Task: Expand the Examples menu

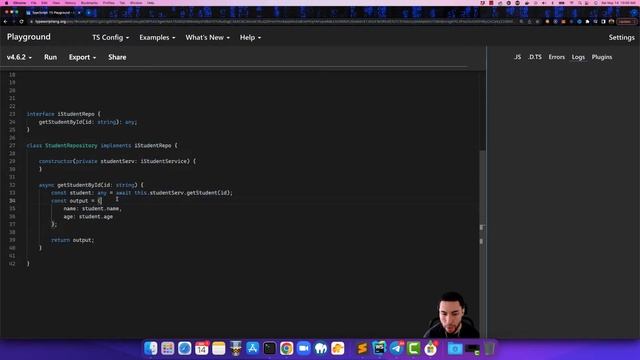Action: pyautogui.click(x=157, y=38)
